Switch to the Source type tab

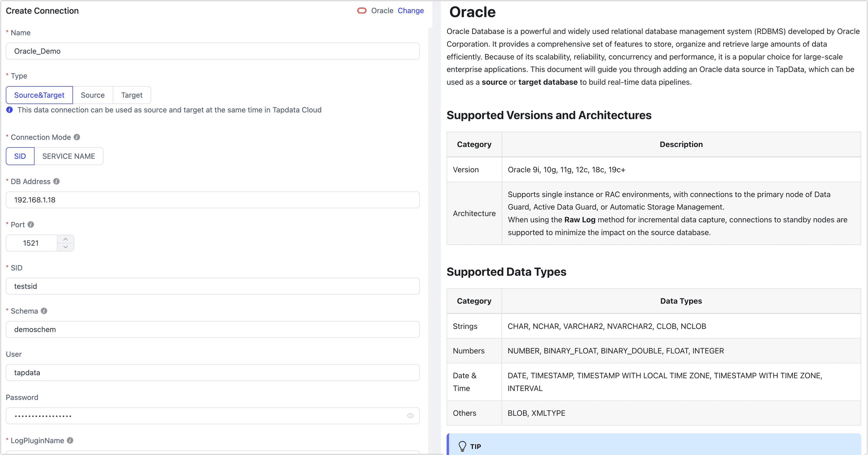[x=93, y=95]
